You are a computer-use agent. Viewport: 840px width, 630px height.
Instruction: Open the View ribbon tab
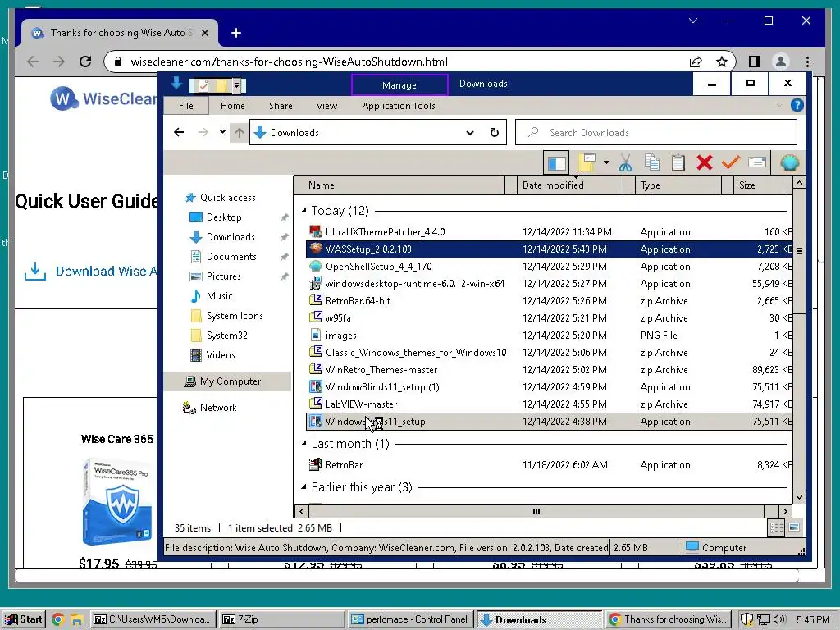coord(326,106)
